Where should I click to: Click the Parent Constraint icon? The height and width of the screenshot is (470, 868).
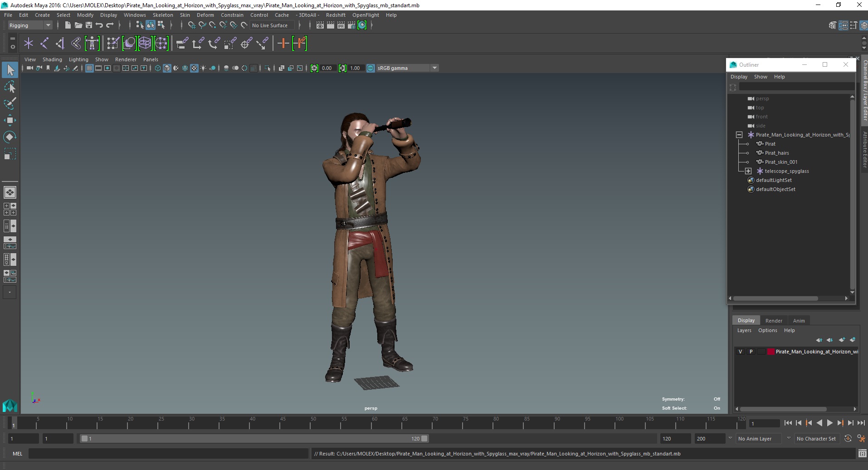(x=182, y=44)
